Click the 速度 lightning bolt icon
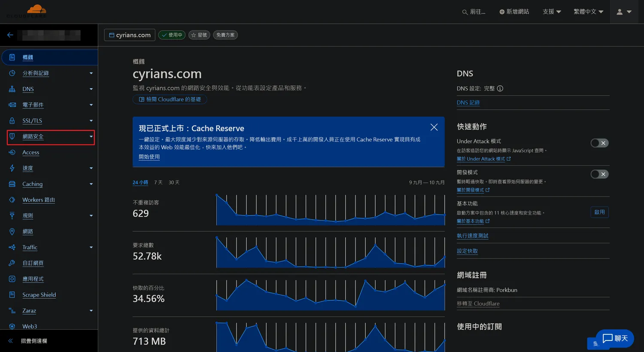The width and height of the screenshot is (644, 352). [12, 168]
